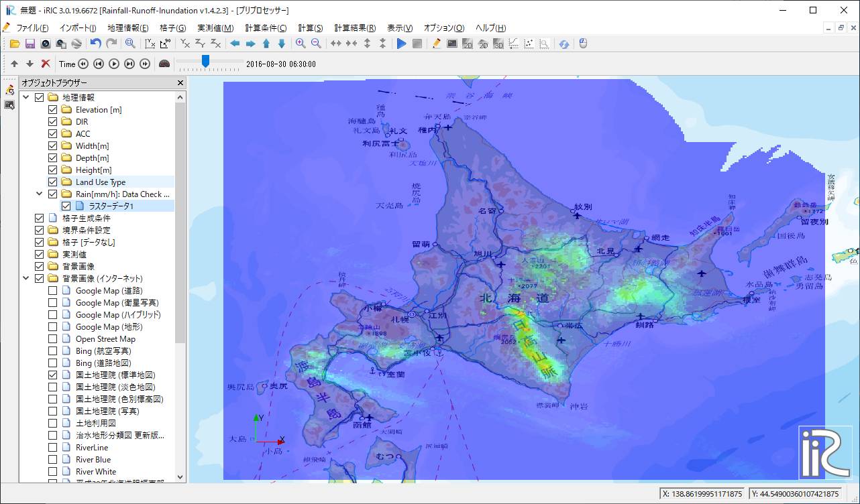The height and width of the screenshot is (504, 860).
Task: Open the ヘルプ(H) menu
Action: click(491, 28)
